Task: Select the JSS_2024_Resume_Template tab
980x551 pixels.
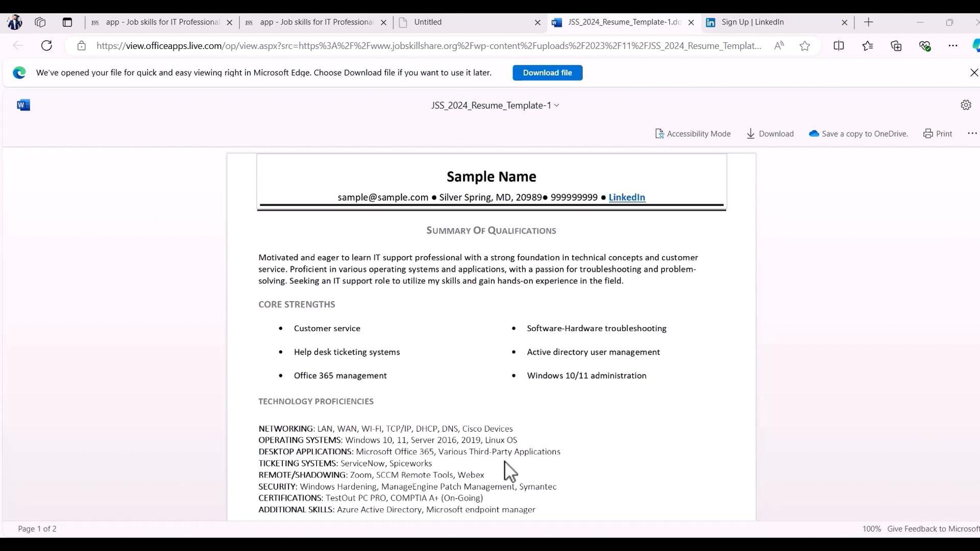Action: 624,22
